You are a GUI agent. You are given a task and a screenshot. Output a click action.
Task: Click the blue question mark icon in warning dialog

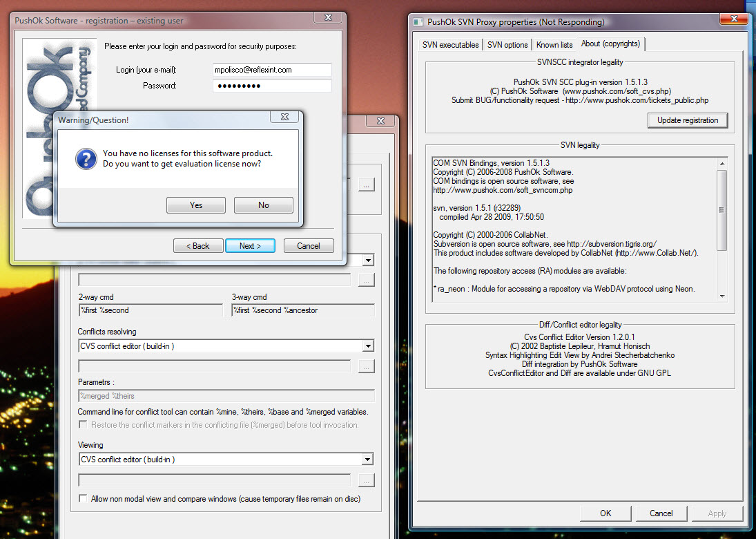pos(86,159)
